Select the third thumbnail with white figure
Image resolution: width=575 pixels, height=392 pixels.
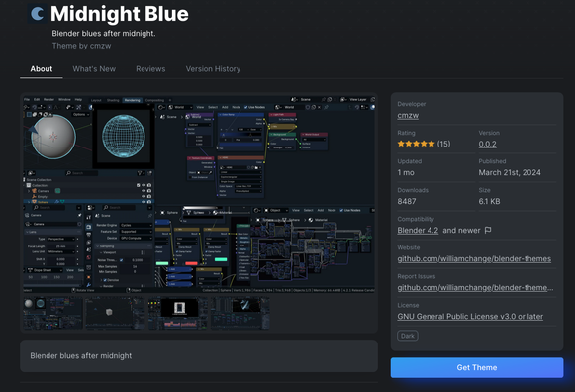pyautogui.click(x=177, y=313)
